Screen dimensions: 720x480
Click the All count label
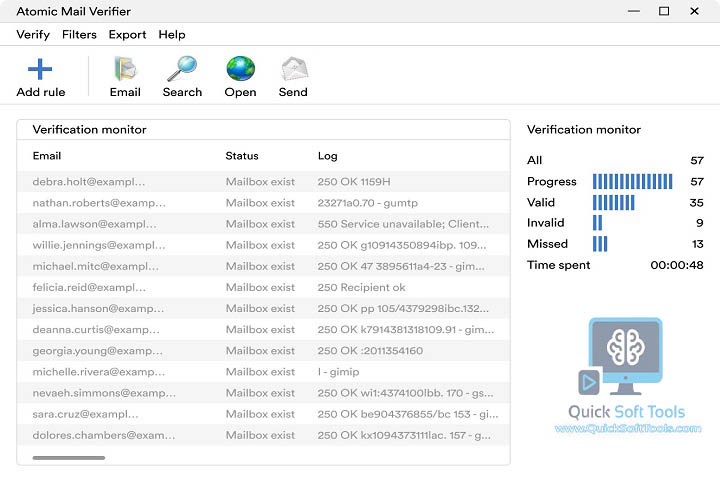pos(534,160)
